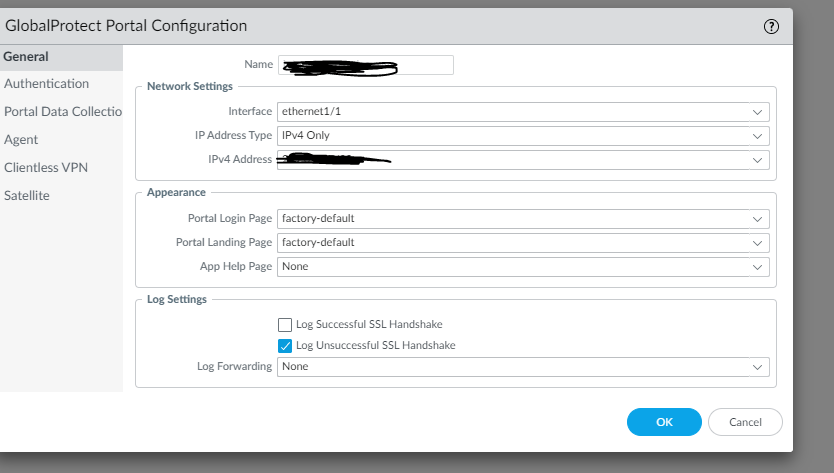Viewport: 834px width, 473px height.
Task: Open the Interface dropdown showing ethernet1/1
Action: (x=523, y=112)
